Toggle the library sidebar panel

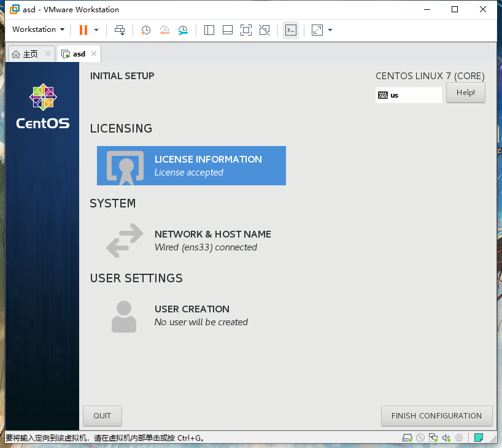coord(209,30)
